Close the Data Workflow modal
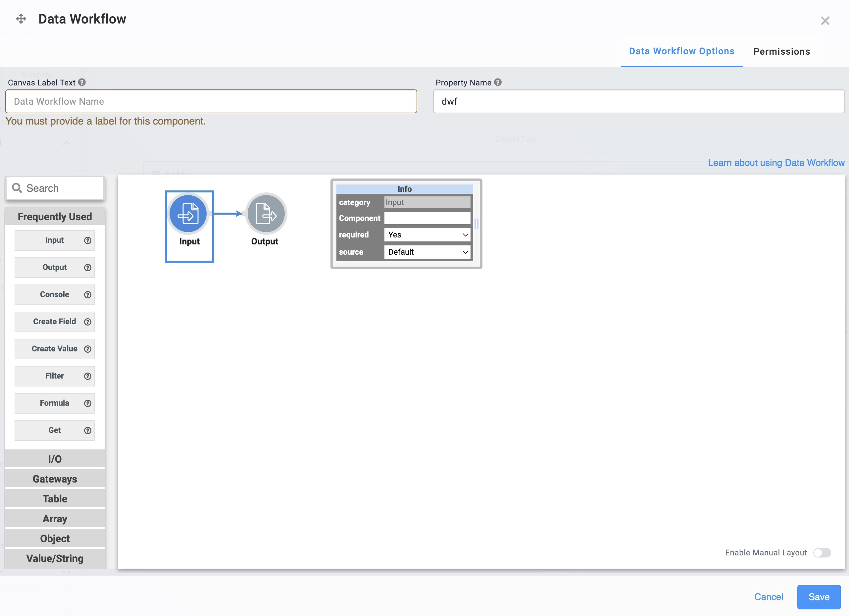849x616 pixels. click(825, 21)
